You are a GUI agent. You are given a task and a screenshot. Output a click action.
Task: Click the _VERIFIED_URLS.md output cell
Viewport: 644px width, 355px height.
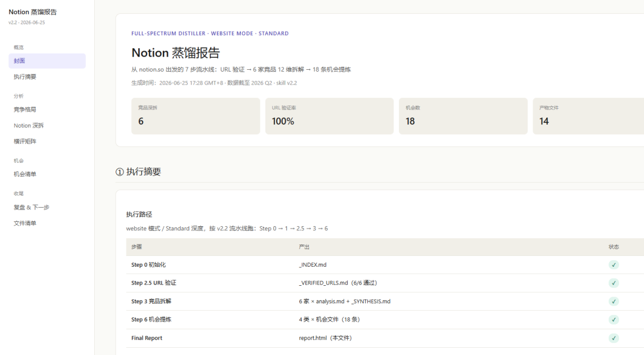[x=338, y=283]
